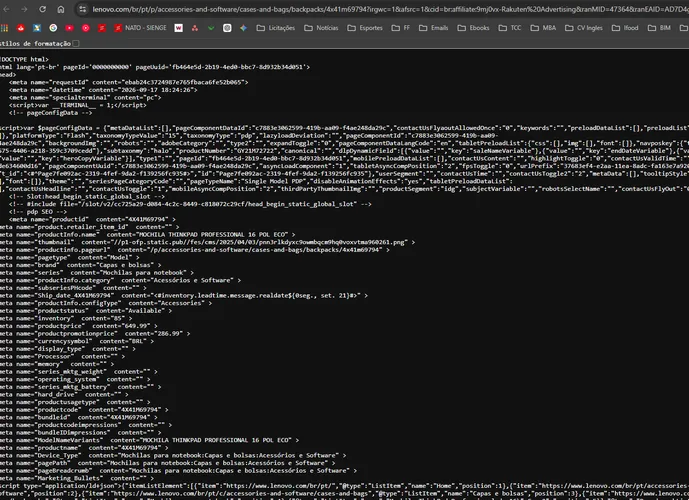Click the productprice 649.99 line
Viewport: 689px width, 500px height.
[x=79, y=326]
